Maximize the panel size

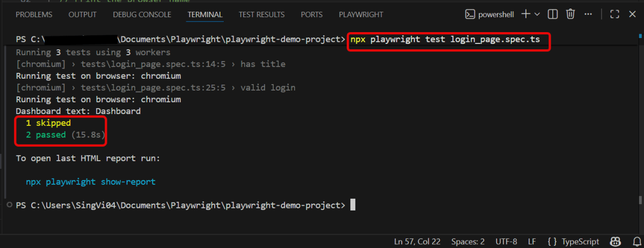coord(615,14)
